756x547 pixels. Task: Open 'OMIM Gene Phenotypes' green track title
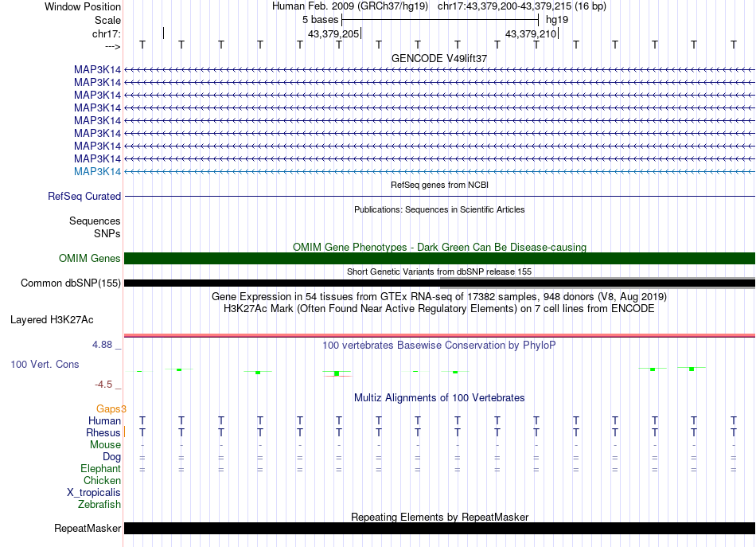tap(439, 247)
